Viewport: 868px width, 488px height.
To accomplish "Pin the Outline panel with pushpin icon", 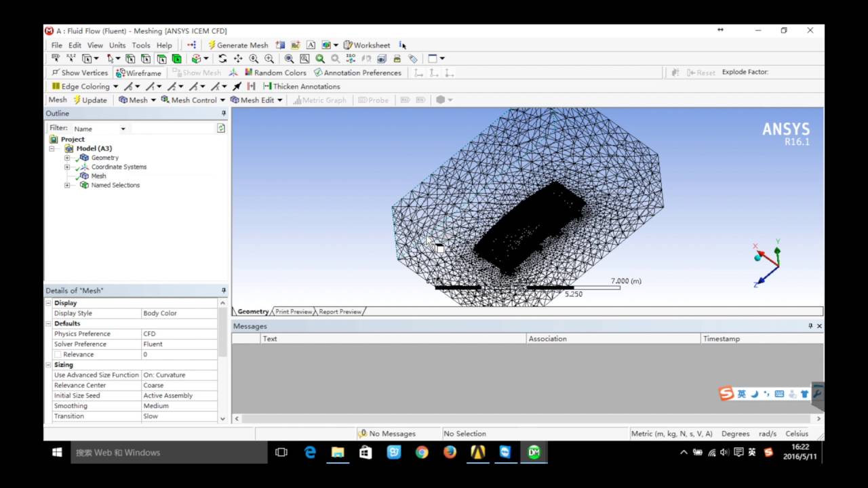I will [x=224, y=113].
